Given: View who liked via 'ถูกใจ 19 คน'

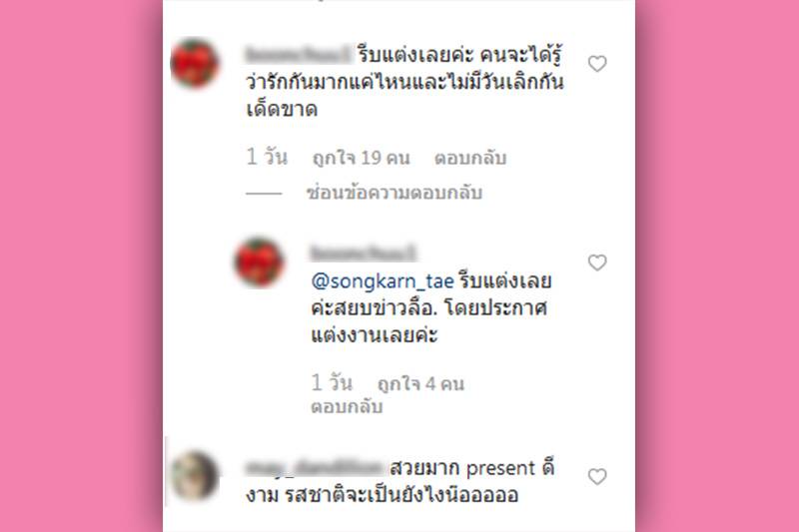Looking at the screenshot, I should point(361,158).
